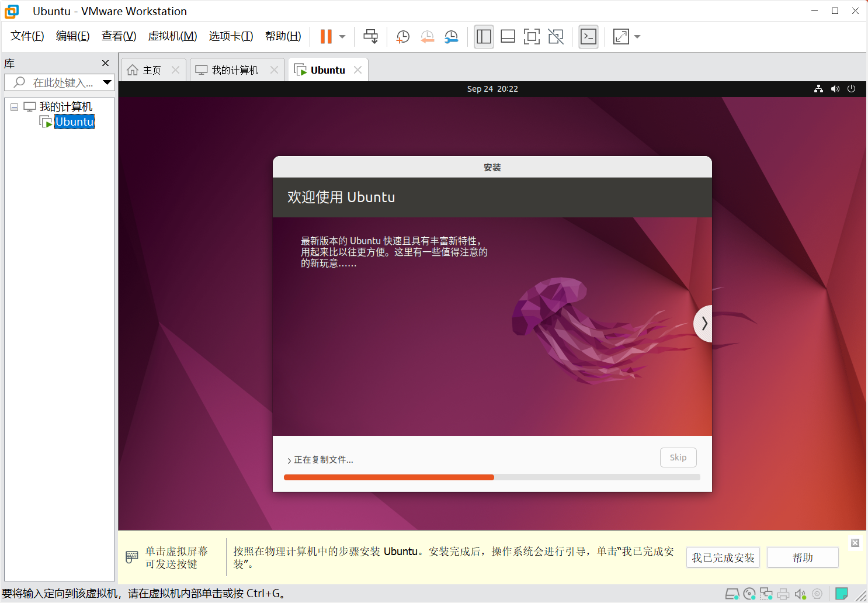Viewport: 868px width, 603px height.
Task: Open the library search dropdown arrow
Action: (107, 82)
